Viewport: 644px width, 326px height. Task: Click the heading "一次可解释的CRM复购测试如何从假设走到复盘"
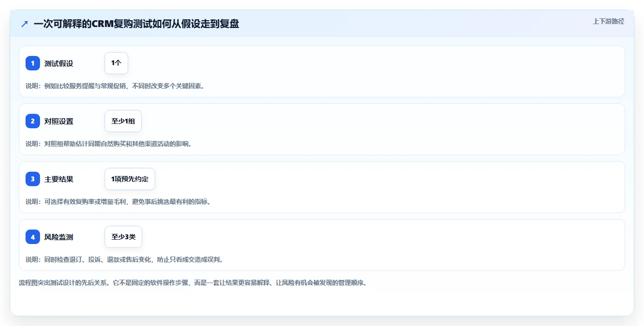[136, 24]
